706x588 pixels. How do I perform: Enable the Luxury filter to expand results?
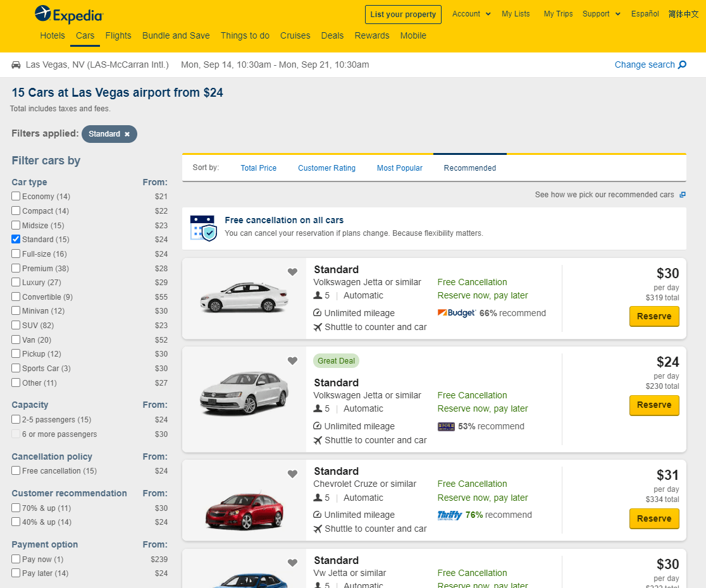16,282
